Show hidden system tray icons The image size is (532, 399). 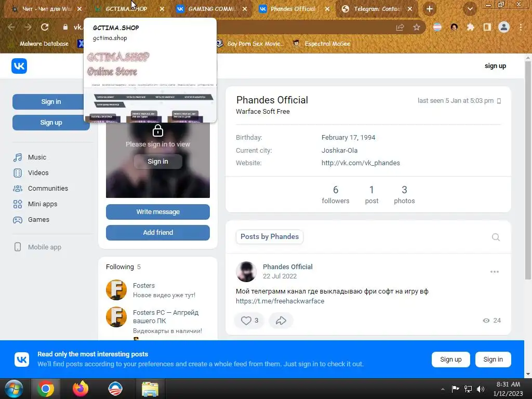(x=443, y=389)
